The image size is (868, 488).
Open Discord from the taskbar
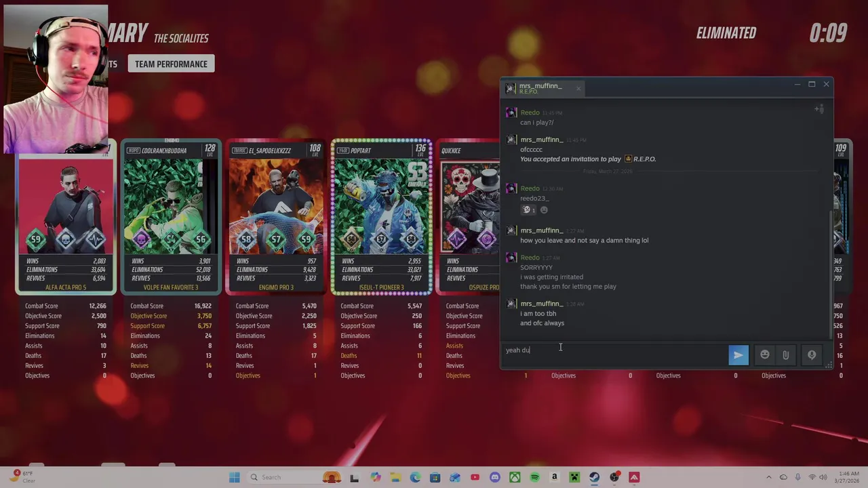click(x=494, y=478)
